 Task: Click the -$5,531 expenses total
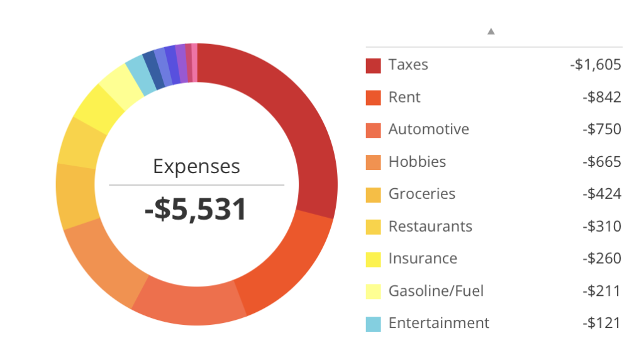pos(196,209)
